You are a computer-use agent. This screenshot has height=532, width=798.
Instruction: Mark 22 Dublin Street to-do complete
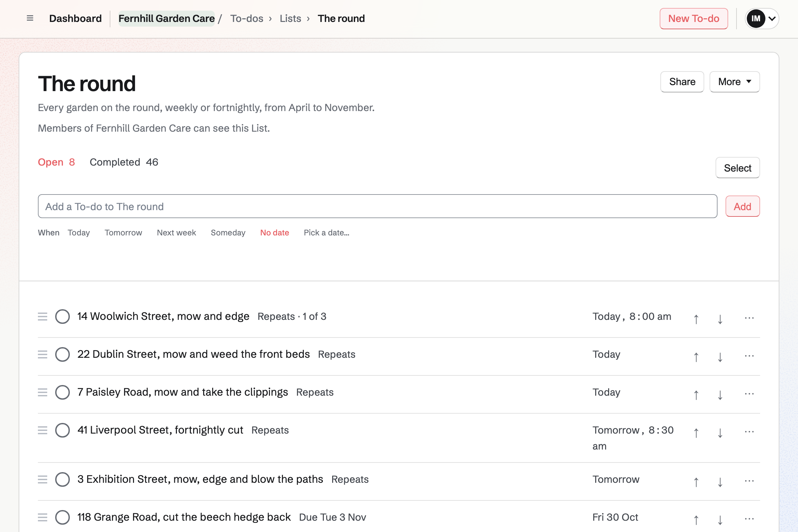tap(63, 354)
